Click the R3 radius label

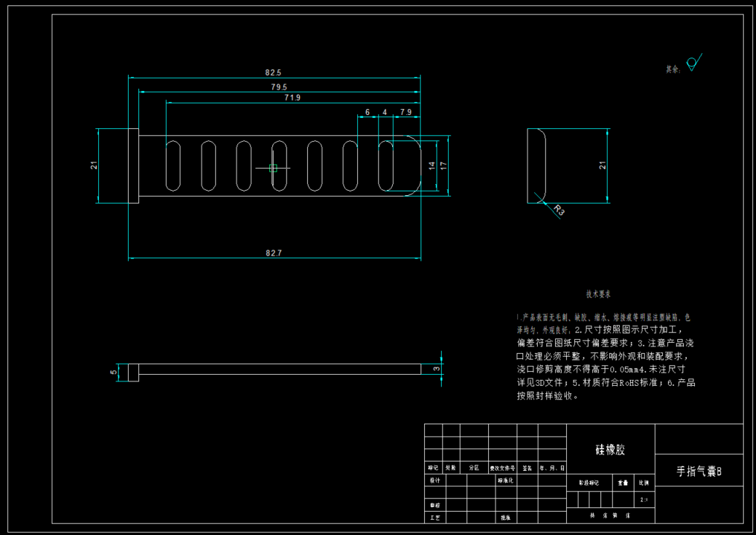pos(558,210)
